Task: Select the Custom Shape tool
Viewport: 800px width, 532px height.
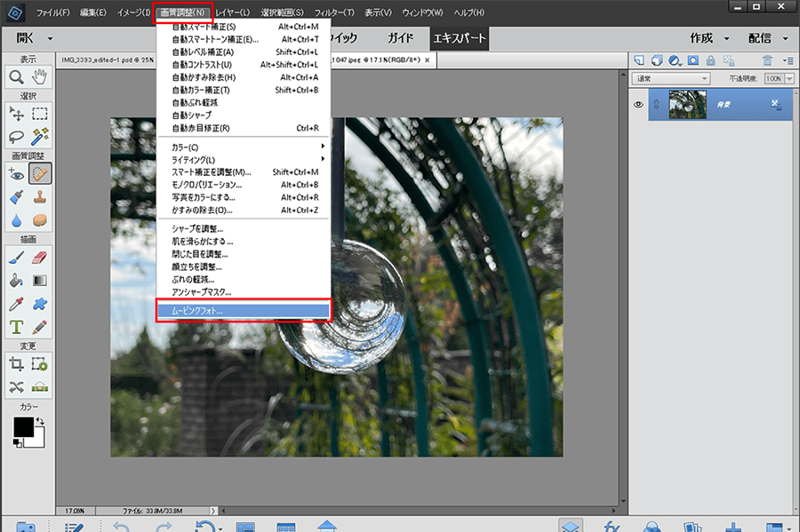Action: click(39, 304)
